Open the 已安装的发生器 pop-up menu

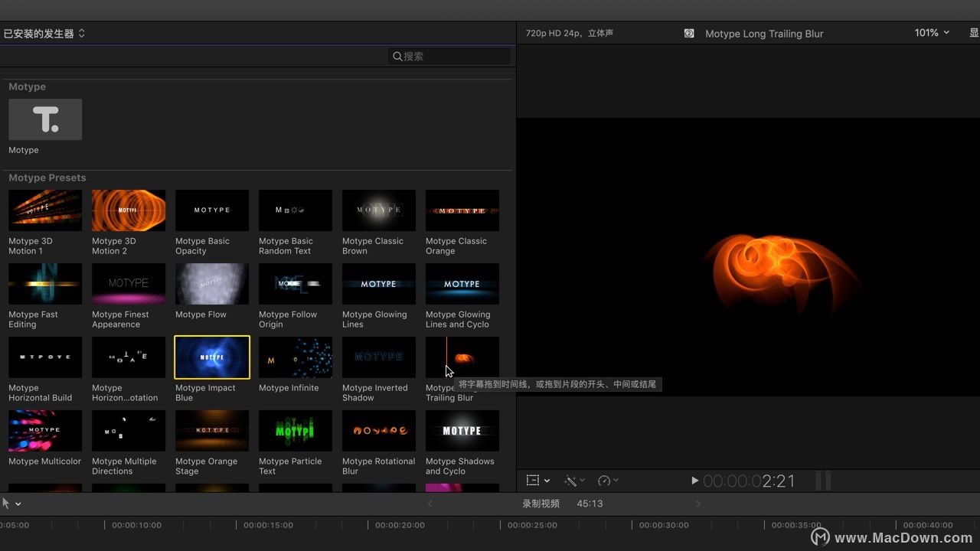click(44, 34)
